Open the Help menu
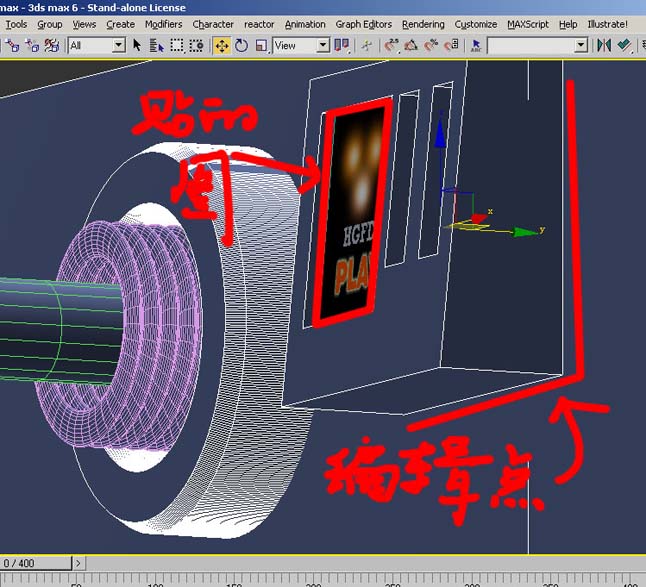 [x=568, y=24]
